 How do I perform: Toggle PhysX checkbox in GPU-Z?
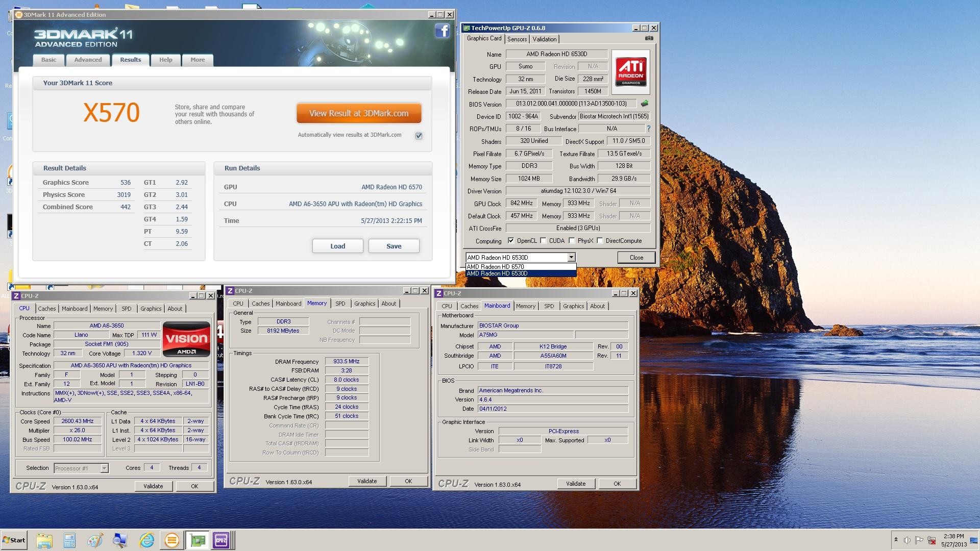[572, 241]
